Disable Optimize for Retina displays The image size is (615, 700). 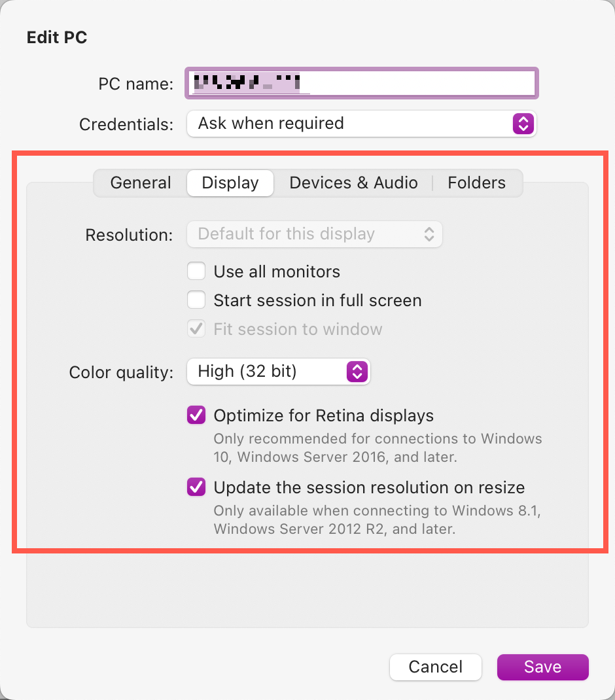[196, 415]
